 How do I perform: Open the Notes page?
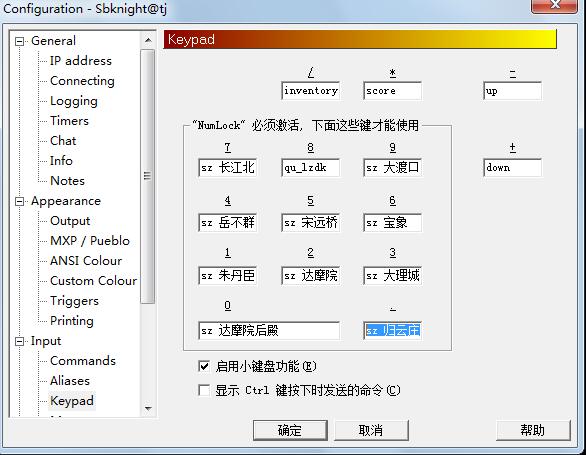(67, 181)
